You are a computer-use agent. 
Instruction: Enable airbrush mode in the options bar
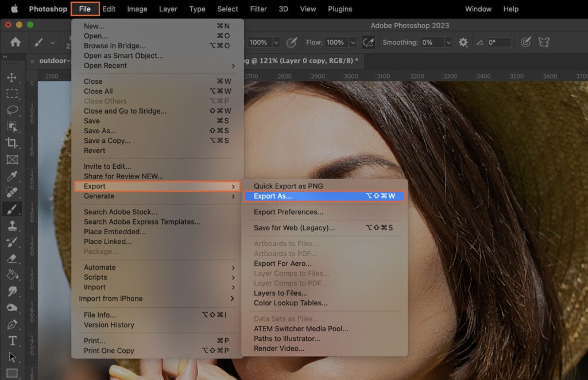(x=369, y=42)
